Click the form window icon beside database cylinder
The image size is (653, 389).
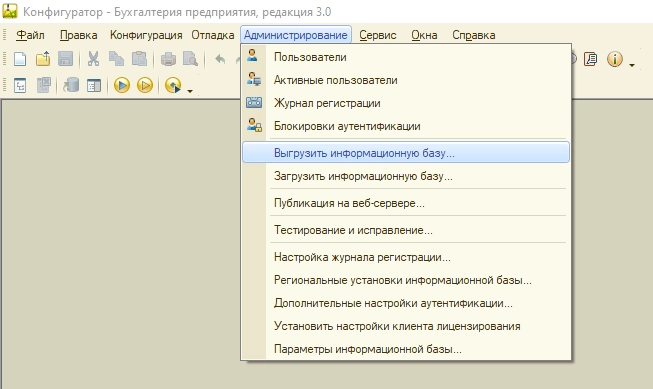click(94, 86)
